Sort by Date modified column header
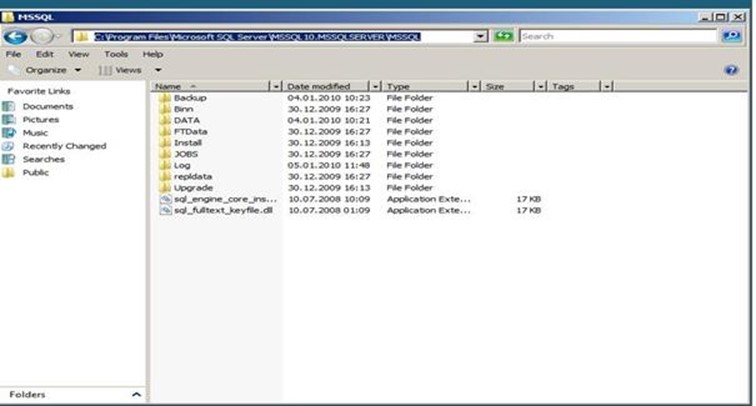 pyautogui.click(x=326, y=86)
